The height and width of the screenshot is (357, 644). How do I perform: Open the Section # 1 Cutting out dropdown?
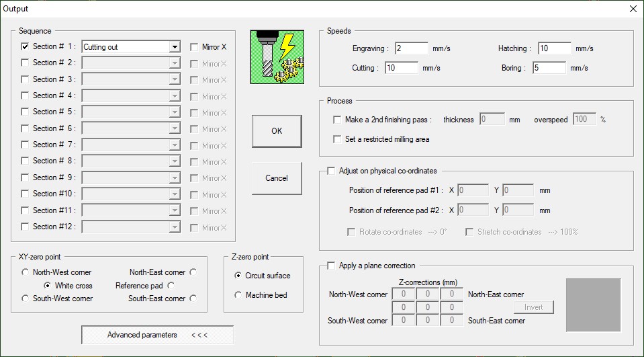(175, 47)
